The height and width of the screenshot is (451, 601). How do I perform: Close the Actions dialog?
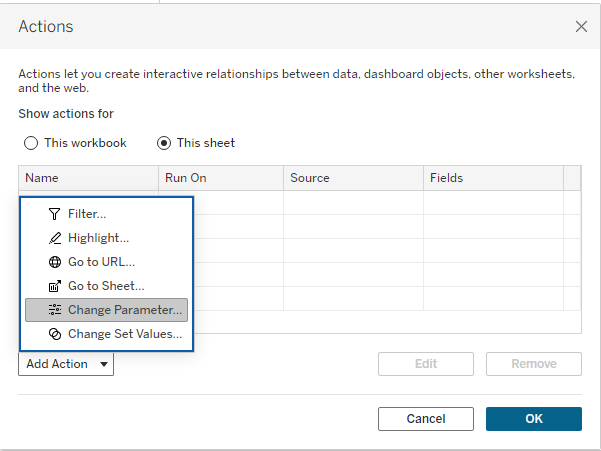click(581, 27)
